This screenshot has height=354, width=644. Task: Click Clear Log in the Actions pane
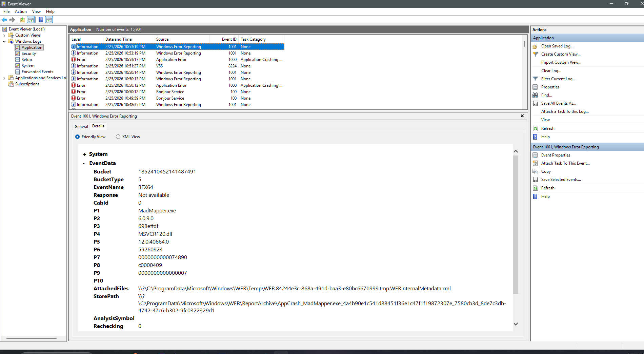pyautogui.click(x=551, y=70)
